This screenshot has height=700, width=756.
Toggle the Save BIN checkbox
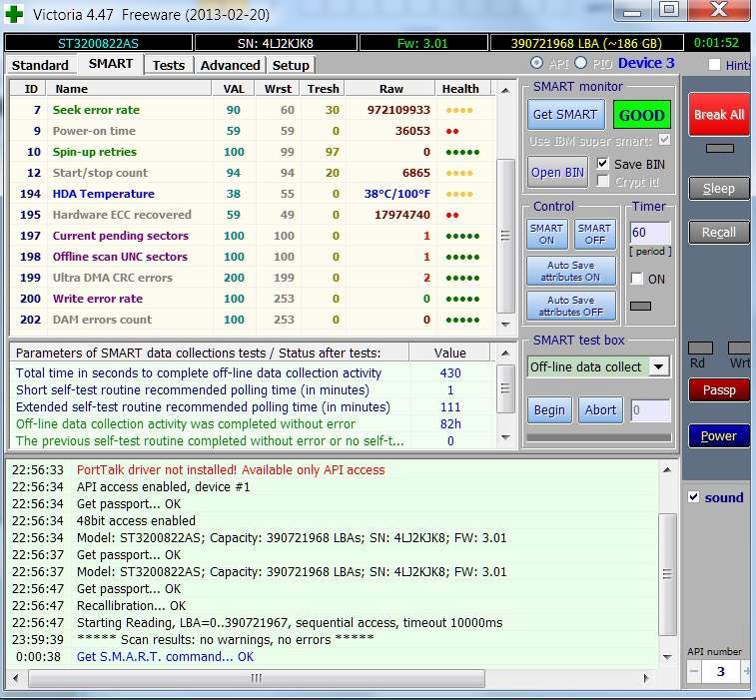[602, 164]
